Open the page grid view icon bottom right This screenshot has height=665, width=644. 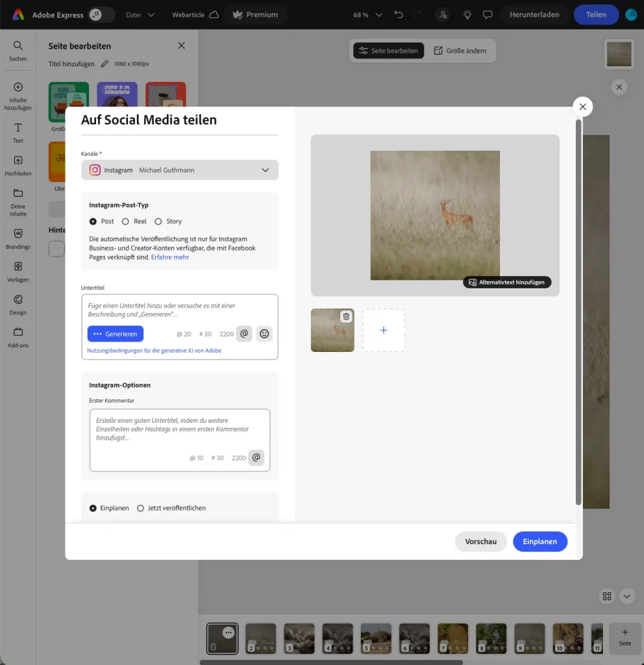tap(606, 596)
